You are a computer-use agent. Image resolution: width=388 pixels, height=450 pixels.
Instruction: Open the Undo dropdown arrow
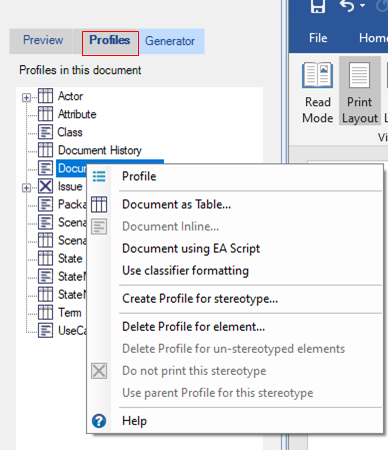coord(362,5)
